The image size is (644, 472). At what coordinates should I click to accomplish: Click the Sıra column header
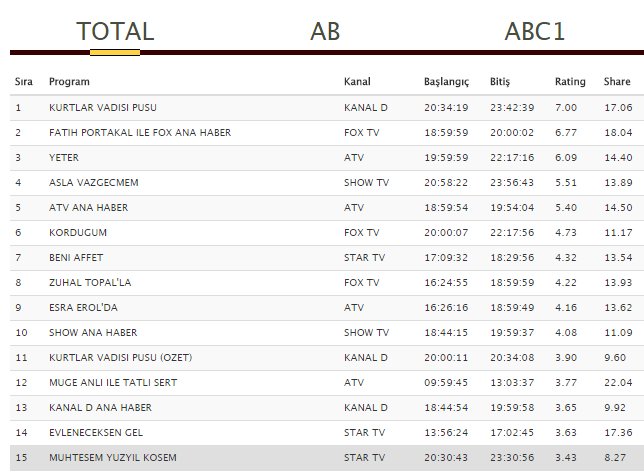(24, 81)
